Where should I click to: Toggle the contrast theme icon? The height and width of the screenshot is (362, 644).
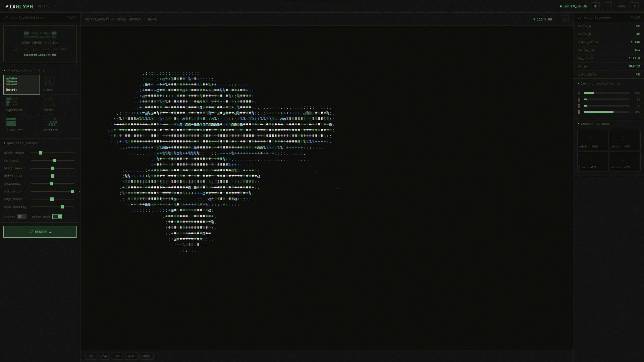(x=596, y=6)
